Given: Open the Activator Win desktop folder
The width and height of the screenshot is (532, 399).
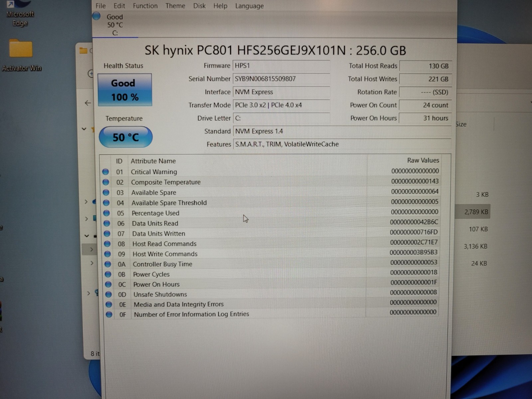Looking at the screenshot, I should pyautogui.click(x=21, y=56).
